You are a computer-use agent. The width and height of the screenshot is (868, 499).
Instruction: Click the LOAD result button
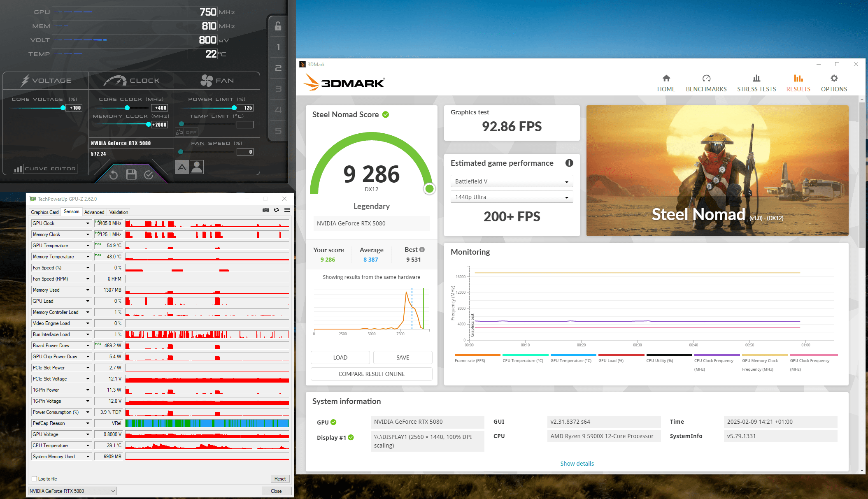340,357
